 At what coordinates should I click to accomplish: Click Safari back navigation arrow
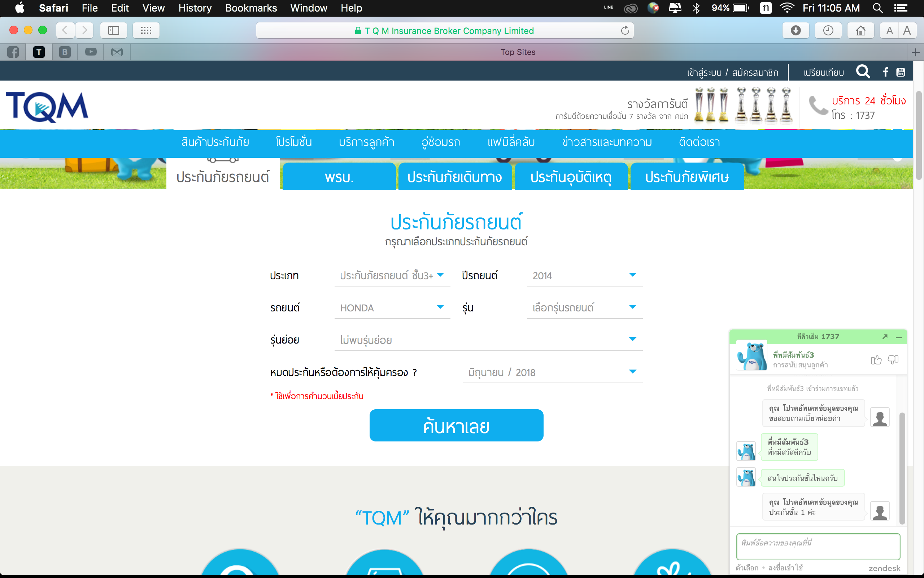click(65, 30)
